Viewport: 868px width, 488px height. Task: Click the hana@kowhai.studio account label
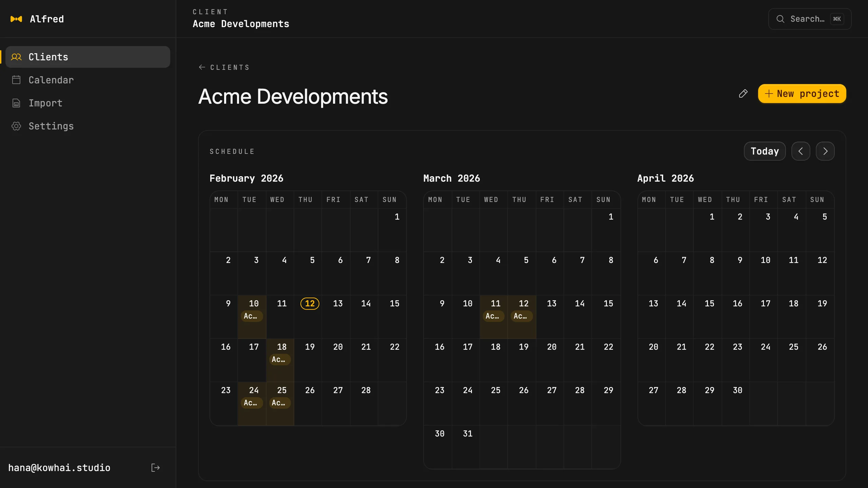pos(59,468)
